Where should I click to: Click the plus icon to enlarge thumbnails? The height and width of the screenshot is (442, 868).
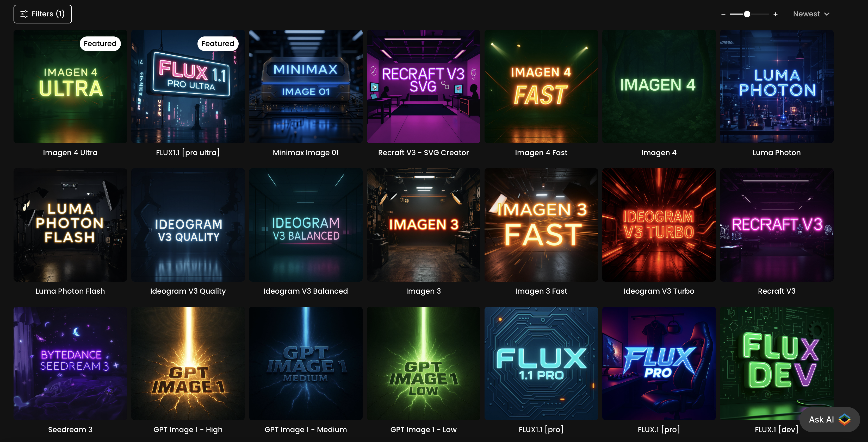click(775, 14)
